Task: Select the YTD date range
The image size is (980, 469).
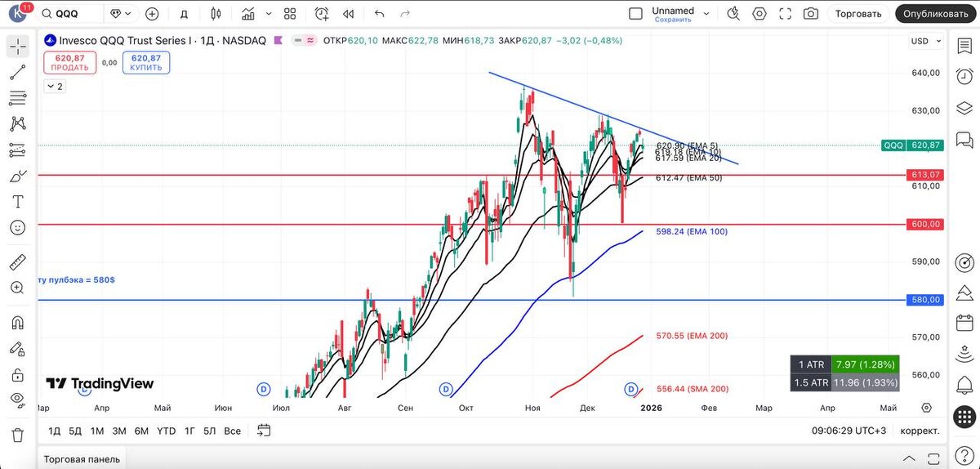Action: click(x=166, y=431)
